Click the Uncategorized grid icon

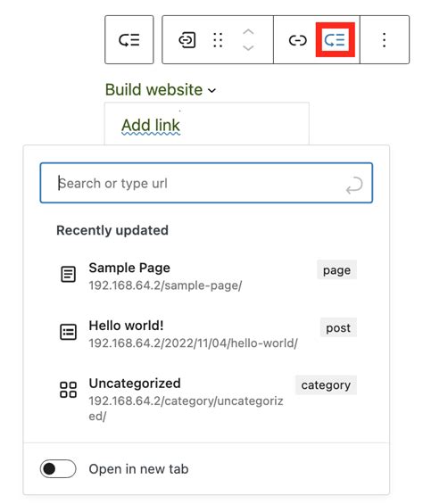(68, 390)
